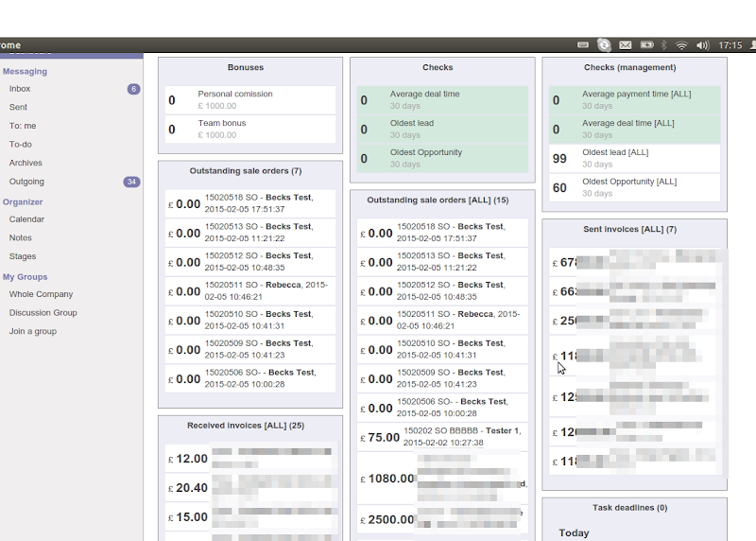Viewport: 756px width, 541px height.
Task: Open Stages under Organizer
Action: coord(23,256)
